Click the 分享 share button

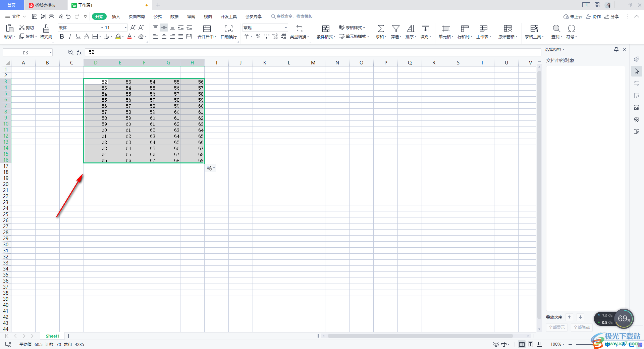coord(612,16)
